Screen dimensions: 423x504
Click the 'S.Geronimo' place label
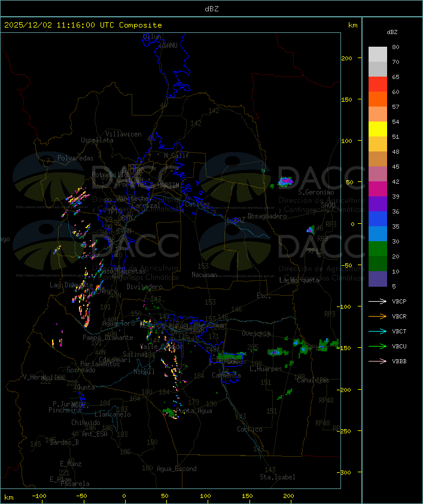click(x=316, y=192)
